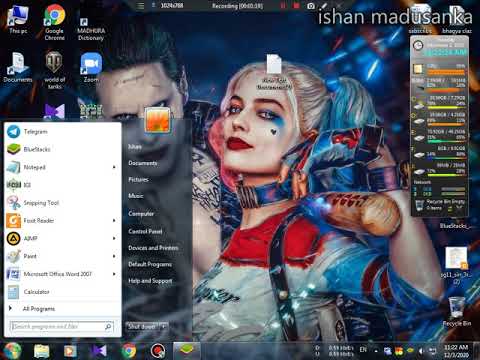Screen dimensions: 480x360
Task: Click the Windows Start orb
Action: pyautogui.click(x=12, y=351)
